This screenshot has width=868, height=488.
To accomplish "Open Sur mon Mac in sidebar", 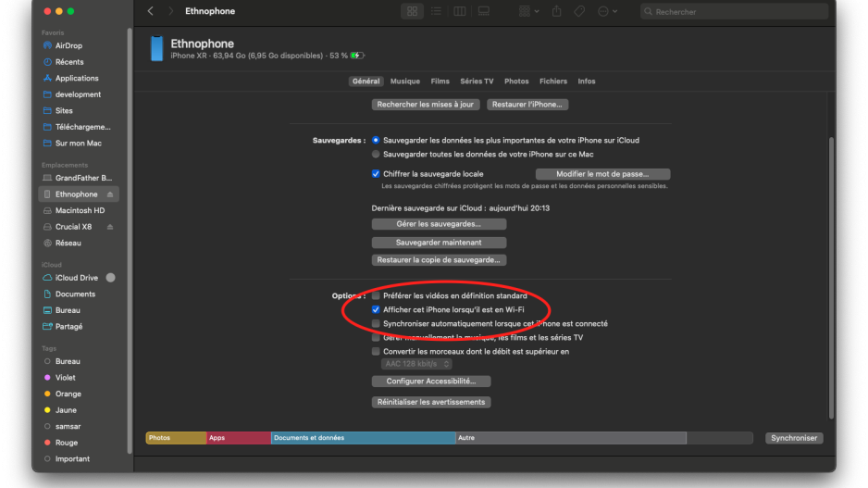I will (x=79, y=143).
